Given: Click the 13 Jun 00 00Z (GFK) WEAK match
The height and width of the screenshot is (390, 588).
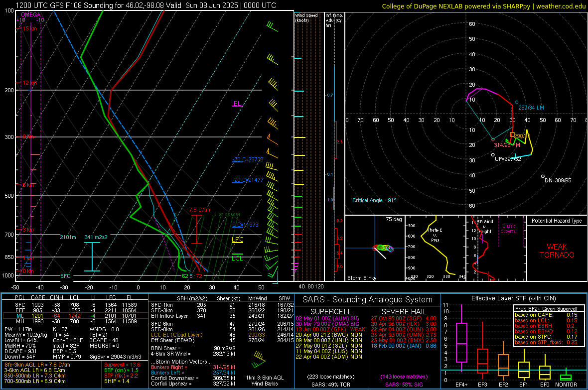Looking at the screenshot, I should click(330, 329).
